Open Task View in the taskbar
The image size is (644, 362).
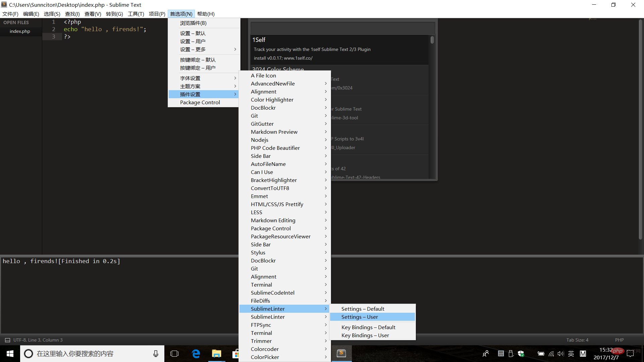click(174, 354)
